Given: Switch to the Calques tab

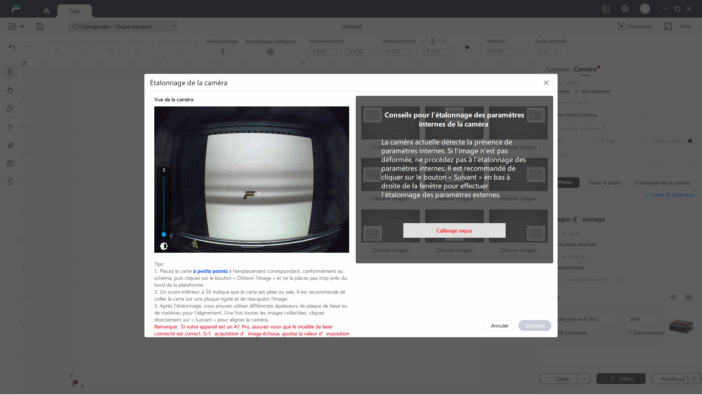Looking at the screenshot, I should point(557,69).
